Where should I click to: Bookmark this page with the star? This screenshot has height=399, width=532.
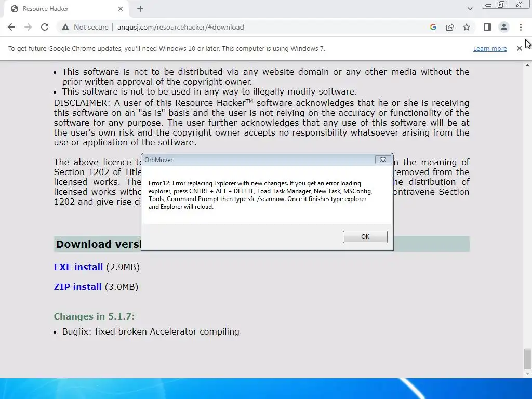467,27
